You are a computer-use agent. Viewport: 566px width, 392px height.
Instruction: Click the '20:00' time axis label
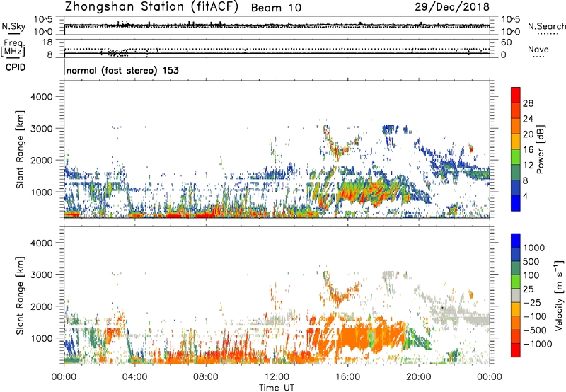(418, 377)
